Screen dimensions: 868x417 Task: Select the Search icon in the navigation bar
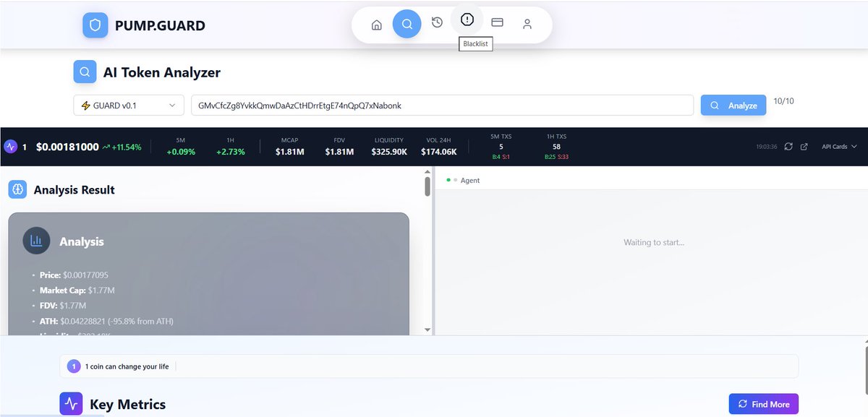(x=407, y=23)
